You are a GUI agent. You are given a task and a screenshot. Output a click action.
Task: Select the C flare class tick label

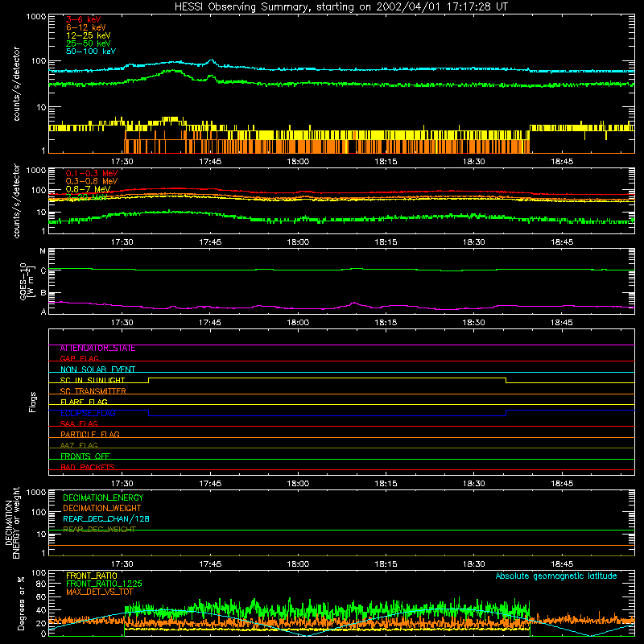pos(43,270)
